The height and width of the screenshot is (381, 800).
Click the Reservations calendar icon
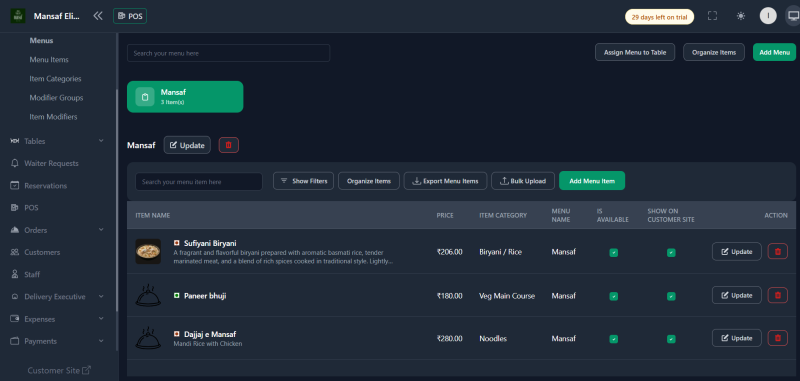pyautogui.click(x=15, y=186)
